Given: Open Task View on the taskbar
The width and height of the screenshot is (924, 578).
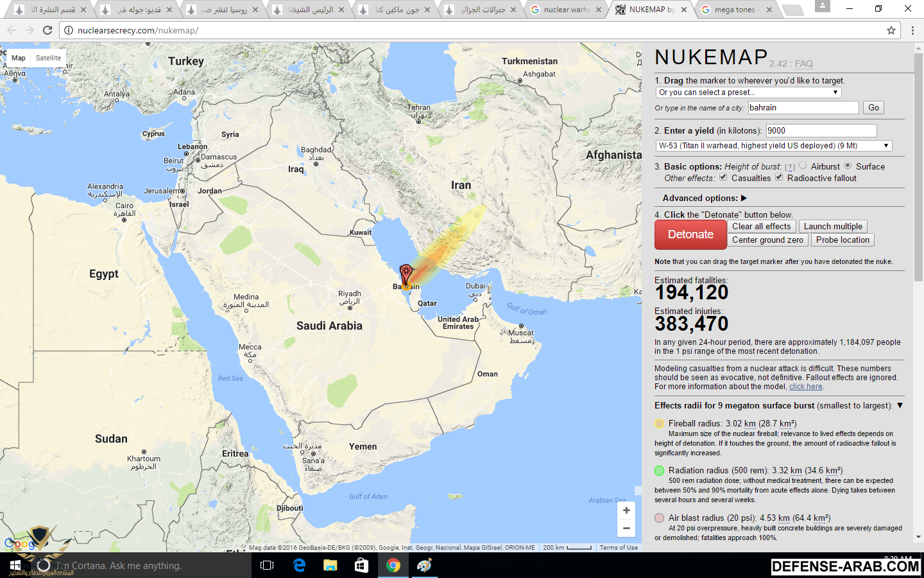Looking at the screenshot, I should click(x=267, y=565).
